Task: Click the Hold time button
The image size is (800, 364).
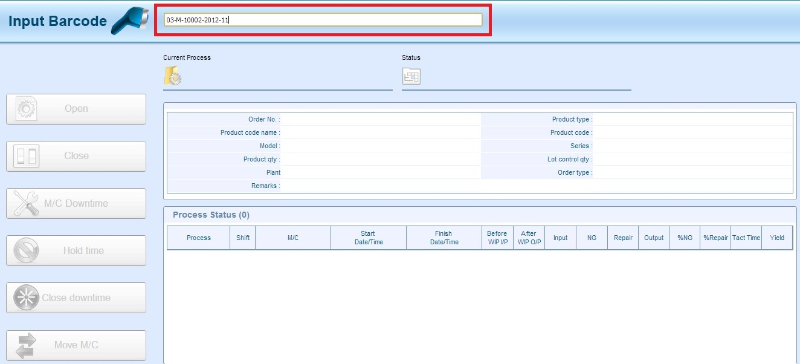Action: point(76,251)
